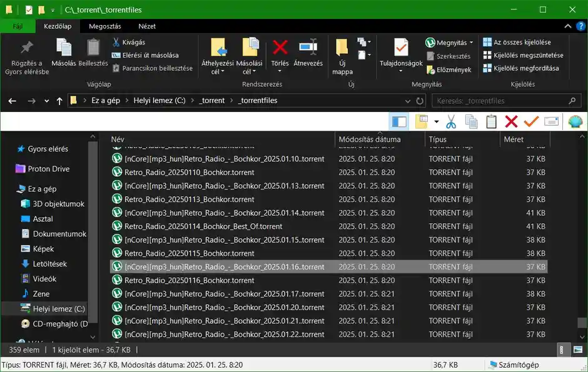Collapse the ribbon with the chevron
This screenshot has height=372, width=588.
point(568,26)
